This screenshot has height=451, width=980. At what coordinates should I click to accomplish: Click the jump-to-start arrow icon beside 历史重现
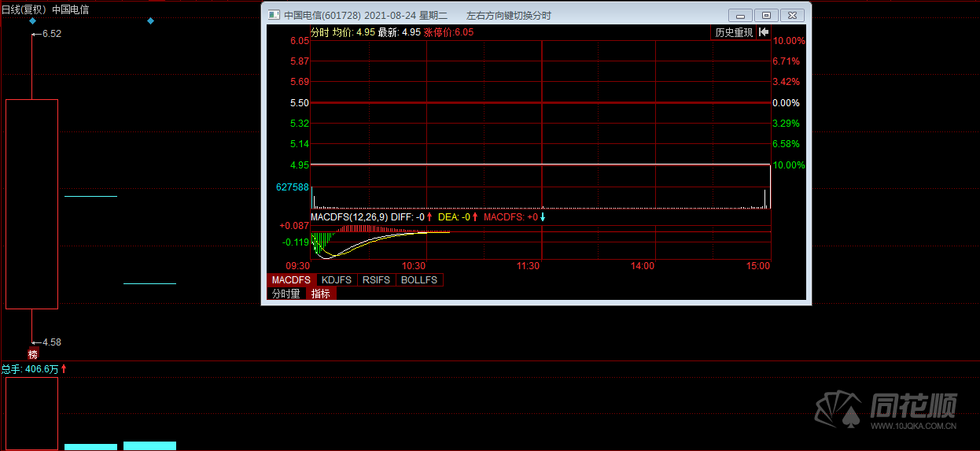tap(764, 32)
